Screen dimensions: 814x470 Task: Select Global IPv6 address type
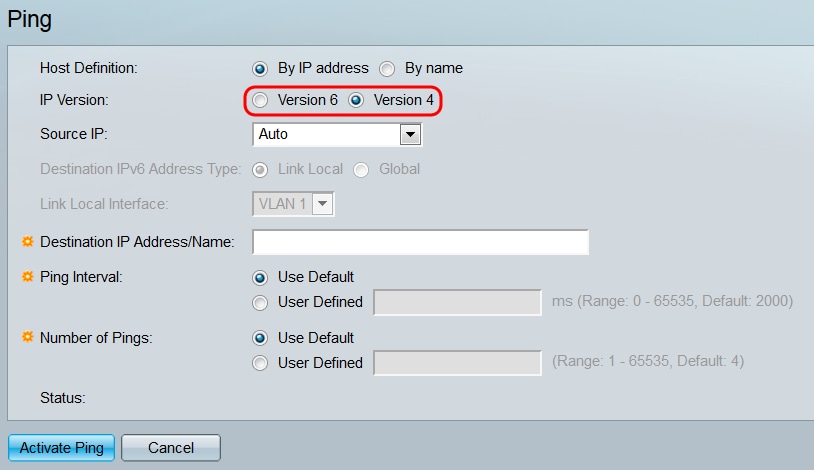pos(362,169)
